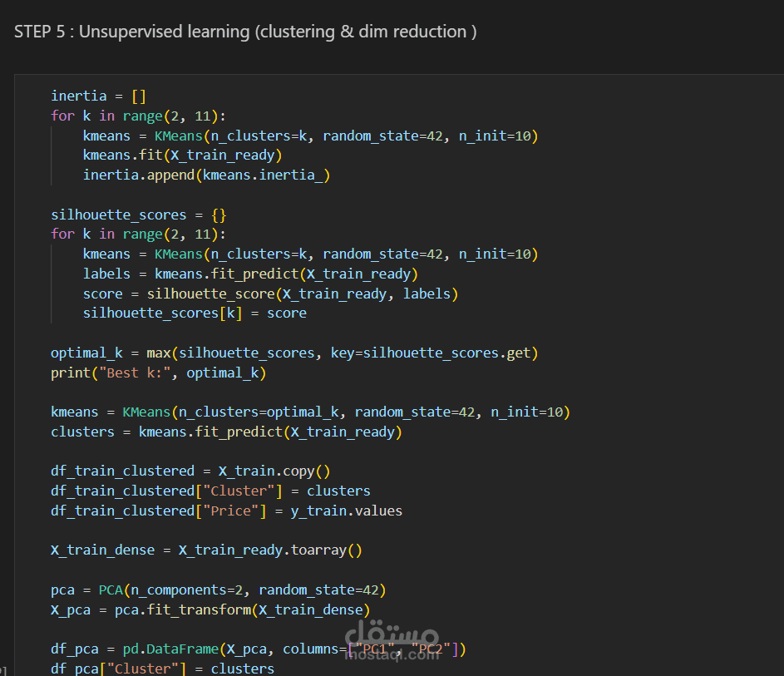Click the line "kmeans.fit(X_train_ready)"

tap(183, 155)
